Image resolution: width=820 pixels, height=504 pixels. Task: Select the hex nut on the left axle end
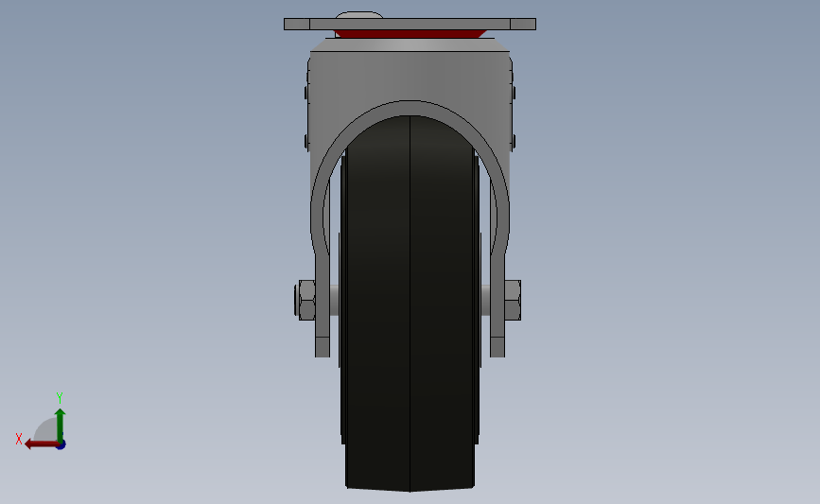[x=306, y=300]
